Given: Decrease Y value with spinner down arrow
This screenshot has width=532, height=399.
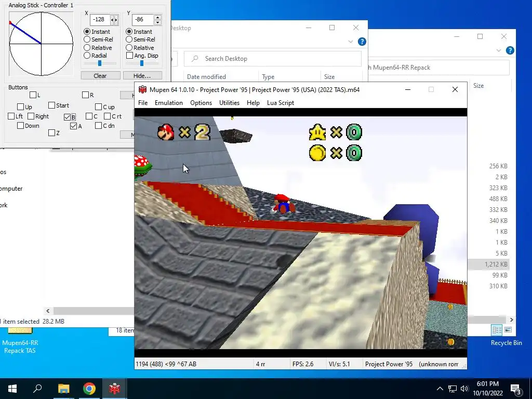Looking at the screenshot, I should point(157,22).
